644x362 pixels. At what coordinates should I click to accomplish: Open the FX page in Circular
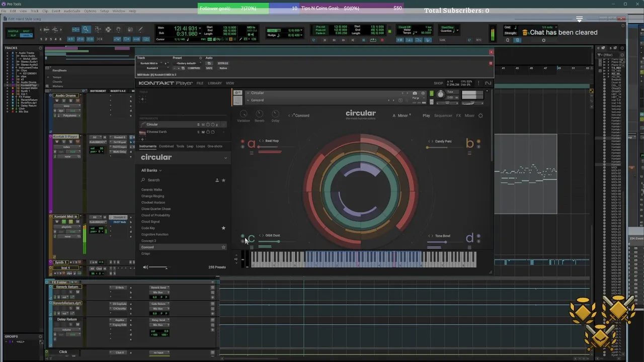pos(458,116)
